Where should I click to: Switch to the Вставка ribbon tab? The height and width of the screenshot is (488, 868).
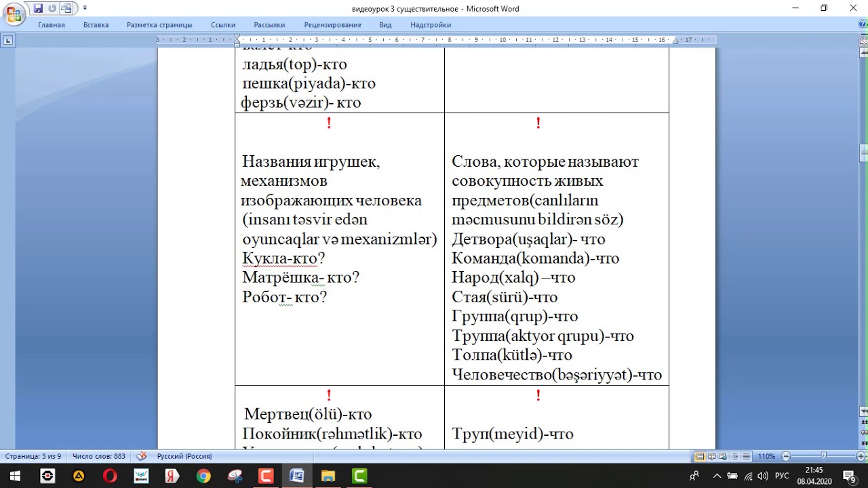(x=96, y=25)
